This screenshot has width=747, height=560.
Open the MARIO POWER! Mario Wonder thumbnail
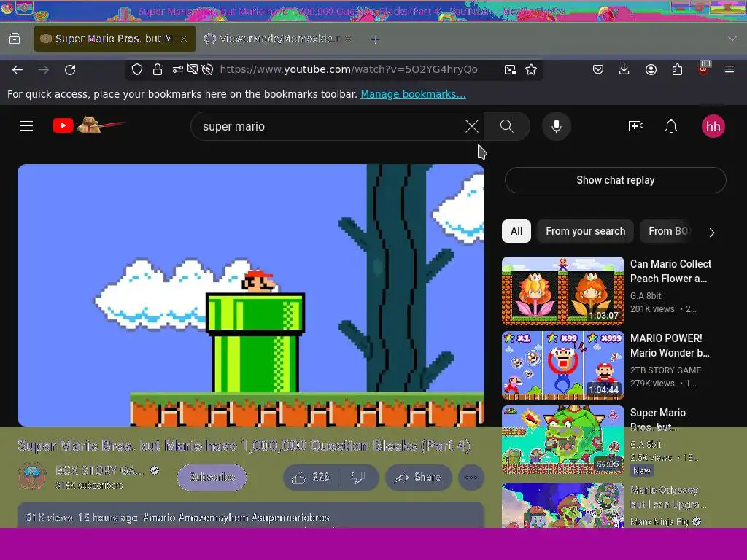pos(563,365)
